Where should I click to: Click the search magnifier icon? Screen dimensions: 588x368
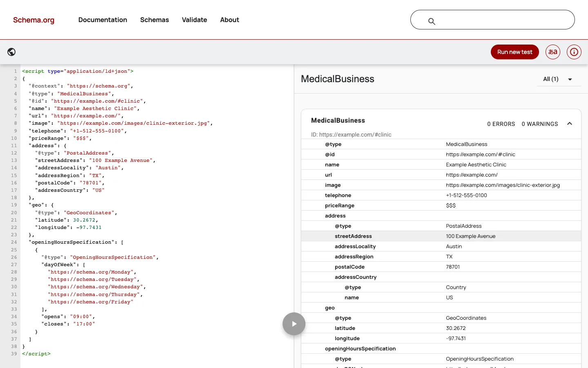432,21
